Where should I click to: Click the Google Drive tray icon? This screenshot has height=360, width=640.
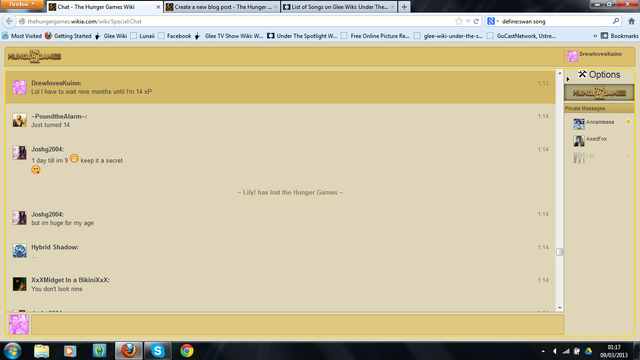pyautogui.click(x=589, y=351)
